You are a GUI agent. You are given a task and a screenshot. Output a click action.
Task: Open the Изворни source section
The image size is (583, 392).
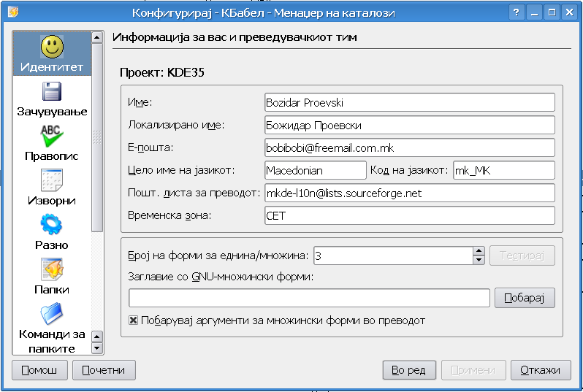click(52, 188)
